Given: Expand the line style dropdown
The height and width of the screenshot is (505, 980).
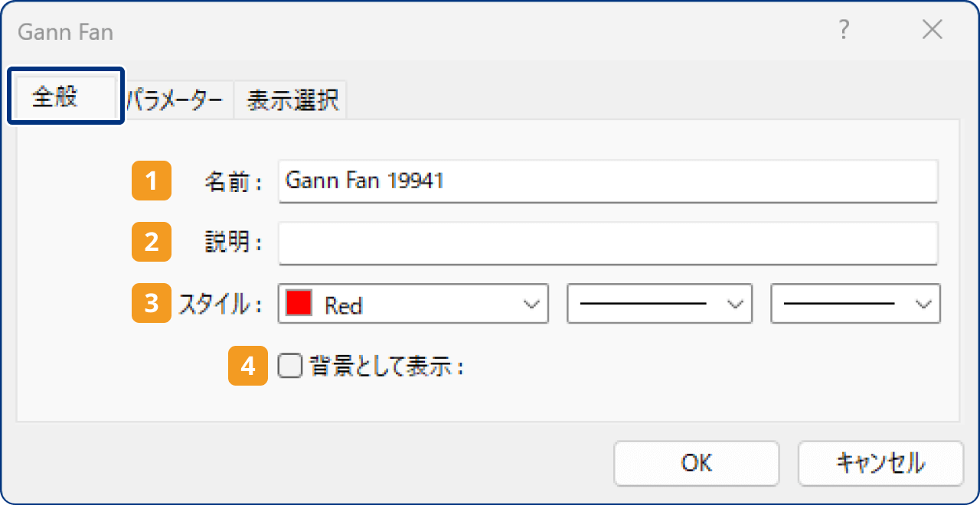Looking at the screenshot, I should (658, 304).
